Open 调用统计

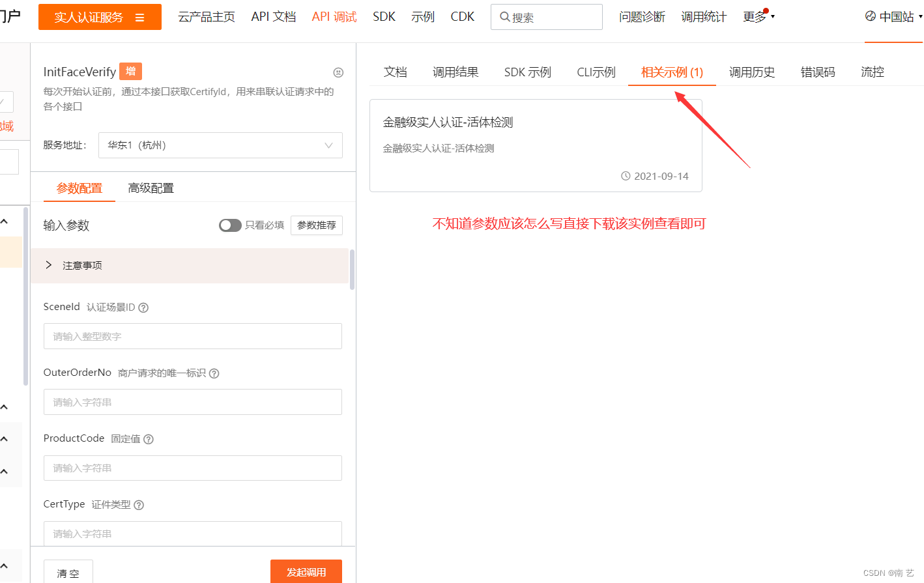tap(704, 17)
